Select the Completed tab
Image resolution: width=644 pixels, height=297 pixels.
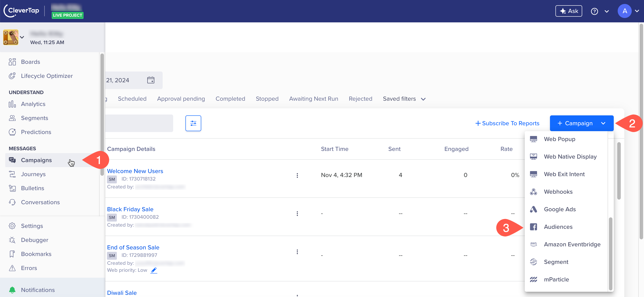[x=230, y=98]
